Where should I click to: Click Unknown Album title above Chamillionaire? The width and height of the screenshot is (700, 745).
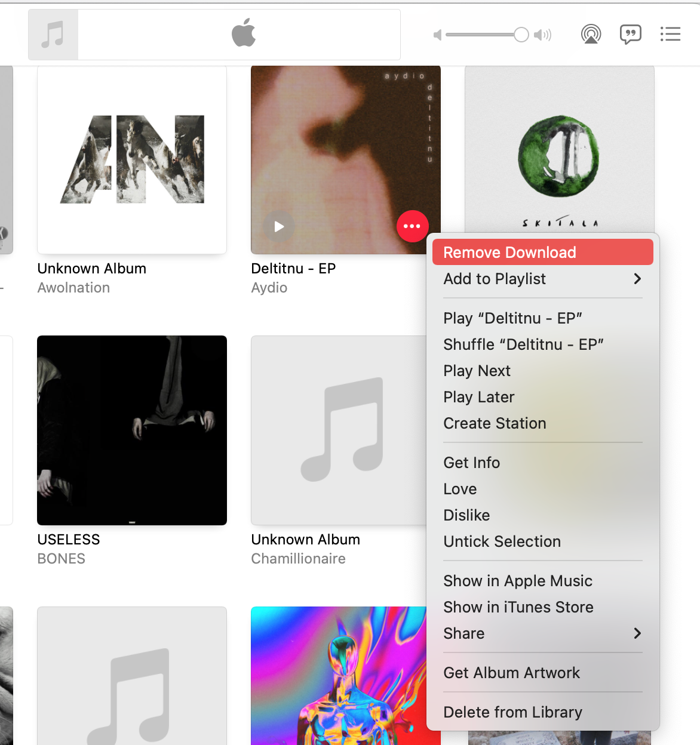coord(305,540)
